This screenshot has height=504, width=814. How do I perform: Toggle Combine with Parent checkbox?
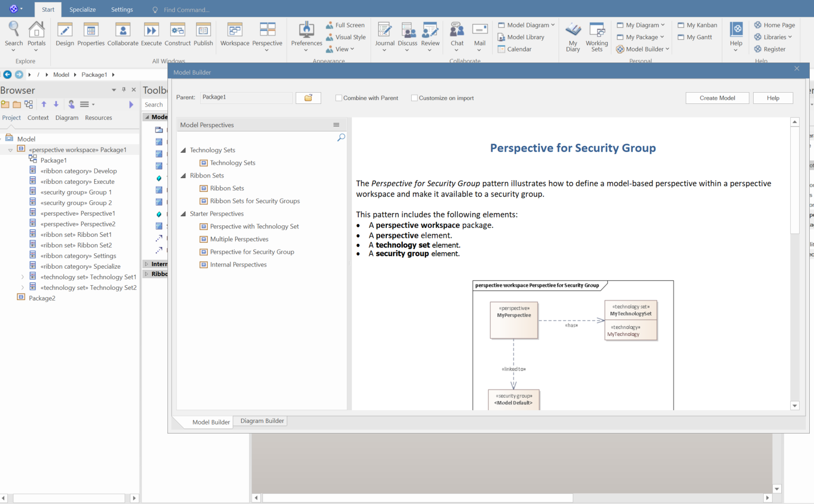coord(339,98)
